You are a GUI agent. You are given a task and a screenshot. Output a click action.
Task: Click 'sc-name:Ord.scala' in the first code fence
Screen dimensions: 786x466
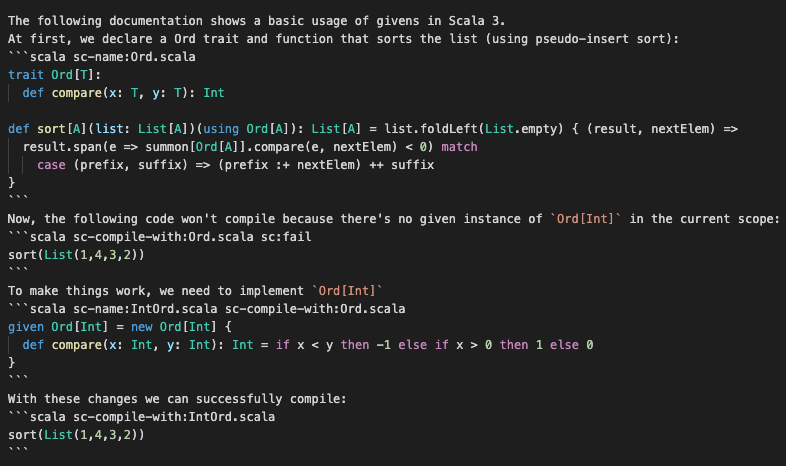pos(134,57)
